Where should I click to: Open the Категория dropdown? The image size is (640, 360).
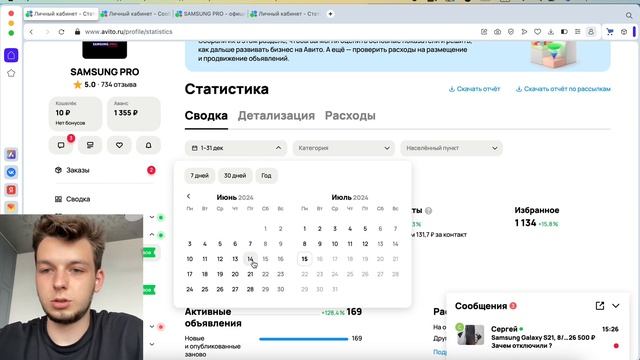[344, 148]
